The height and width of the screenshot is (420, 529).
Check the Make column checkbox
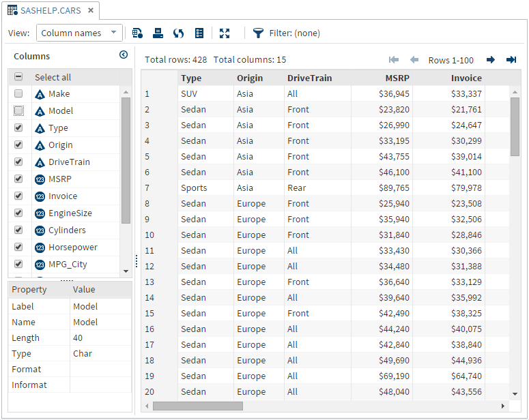click(18, 94)
